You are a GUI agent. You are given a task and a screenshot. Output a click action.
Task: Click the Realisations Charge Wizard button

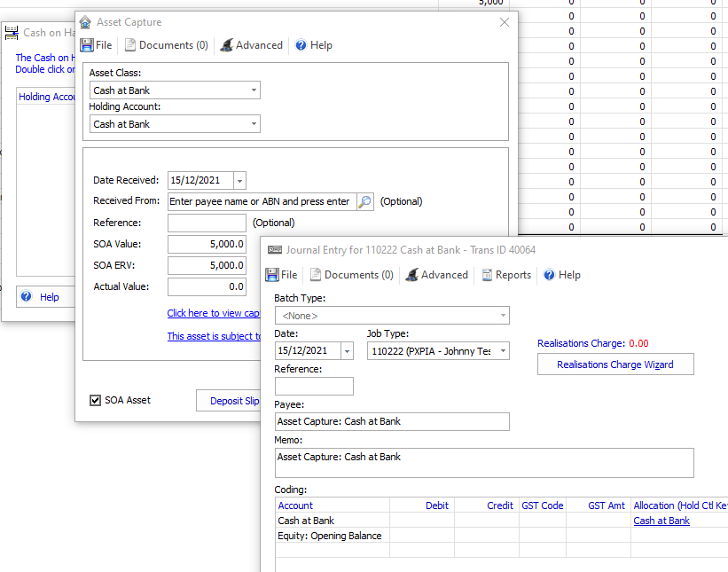[x=615, y=364]
